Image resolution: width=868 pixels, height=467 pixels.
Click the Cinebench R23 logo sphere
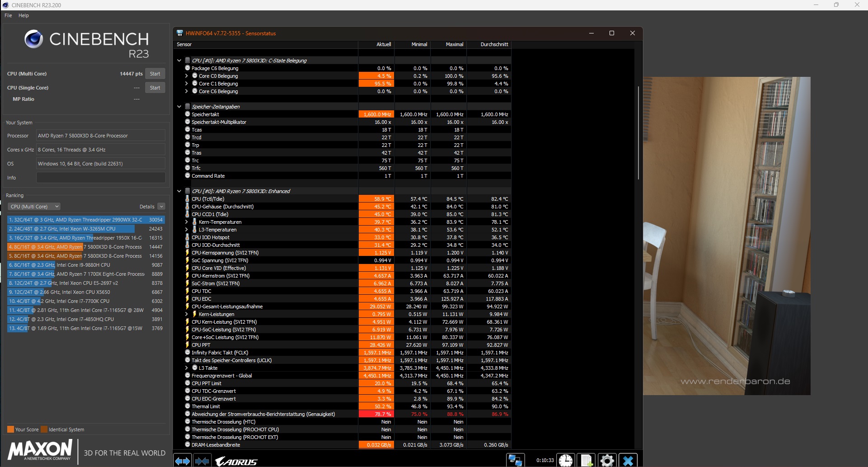(x=33, y=39)
